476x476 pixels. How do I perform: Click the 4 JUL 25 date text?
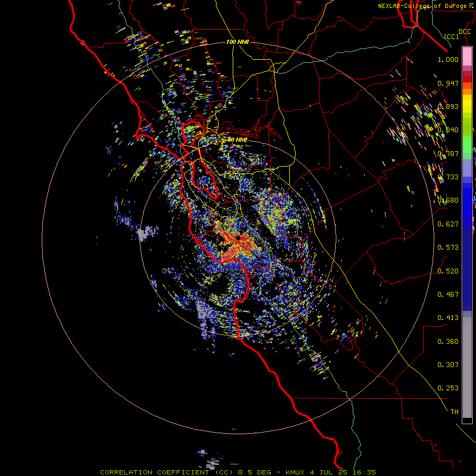[329, 472]
